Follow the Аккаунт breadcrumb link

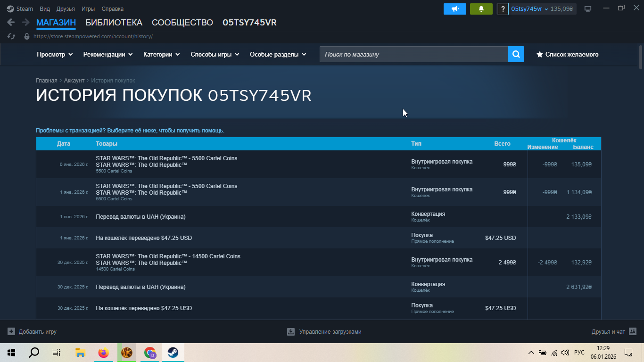74,81
